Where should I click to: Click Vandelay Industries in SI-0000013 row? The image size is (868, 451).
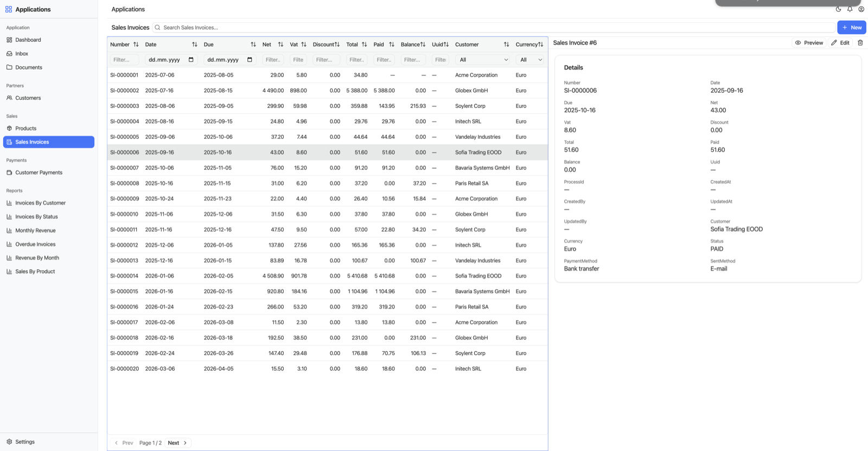tap(477, 261)
